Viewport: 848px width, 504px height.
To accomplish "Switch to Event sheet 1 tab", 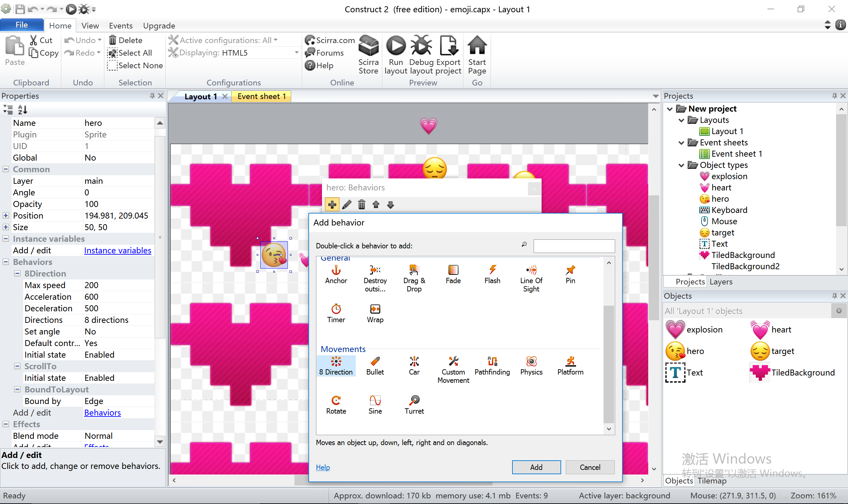I will click(x=262, y=96).
